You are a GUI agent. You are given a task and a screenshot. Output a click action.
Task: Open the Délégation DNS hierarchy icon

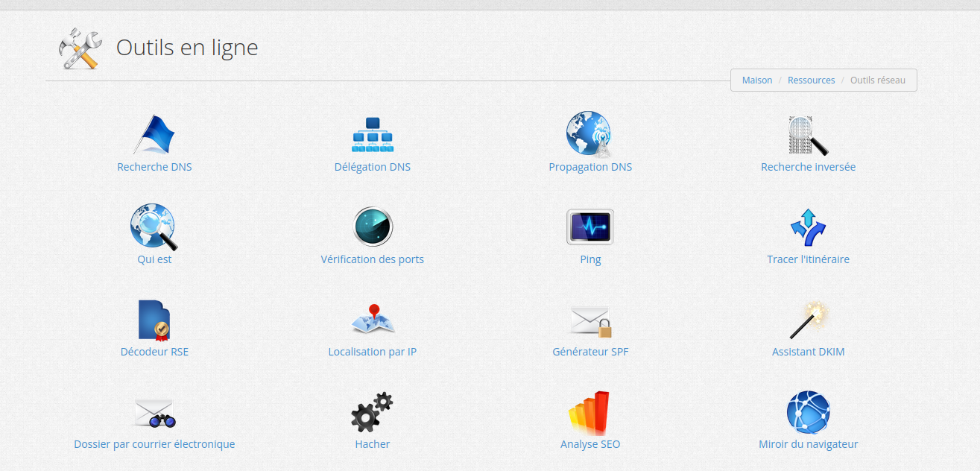pos(372,135)
